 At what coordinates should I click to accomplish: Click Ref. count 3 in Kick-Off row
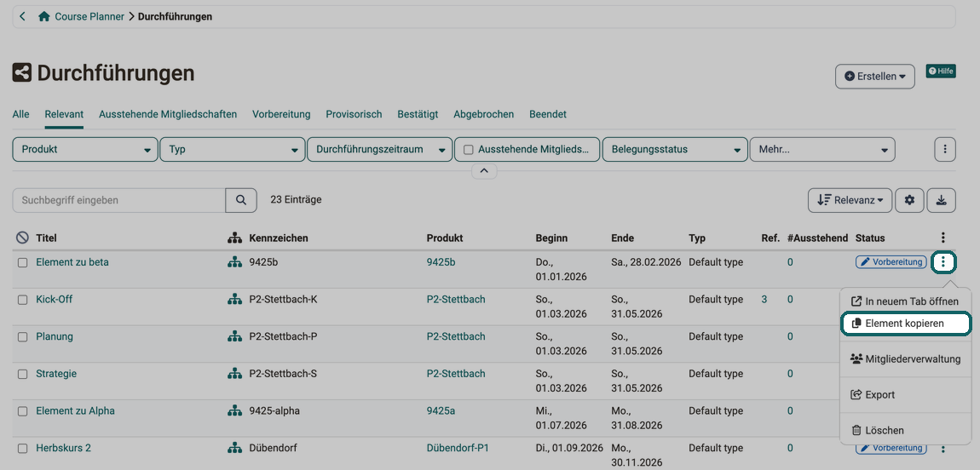click(764, 299)
